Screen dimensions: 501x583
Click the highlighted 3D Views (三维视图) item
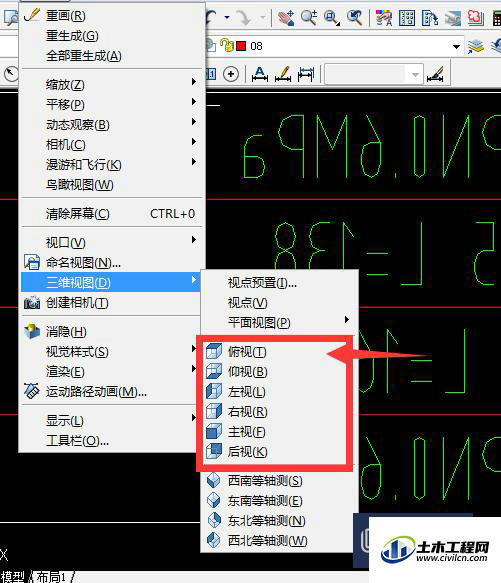click(111, 283)
